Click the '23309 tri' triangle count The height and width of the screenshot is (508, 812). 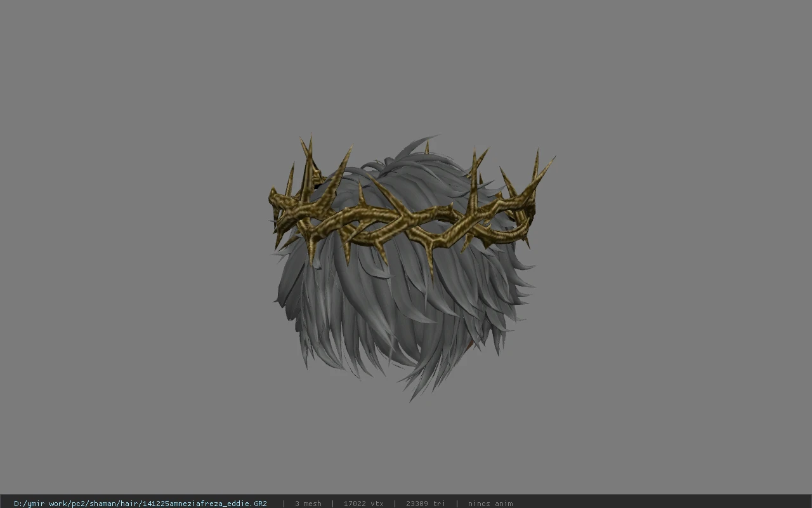click(425, 504)
